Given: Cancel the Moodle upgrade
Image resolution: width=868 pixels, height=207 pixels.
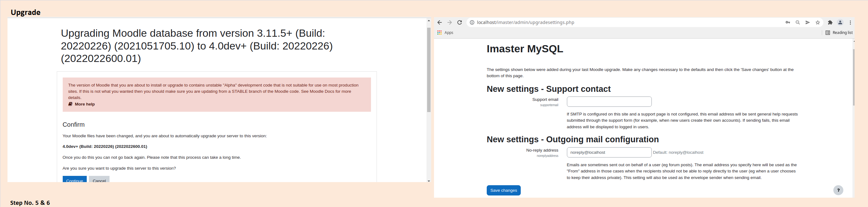Looking at the screenshot, I should [99, 179].
